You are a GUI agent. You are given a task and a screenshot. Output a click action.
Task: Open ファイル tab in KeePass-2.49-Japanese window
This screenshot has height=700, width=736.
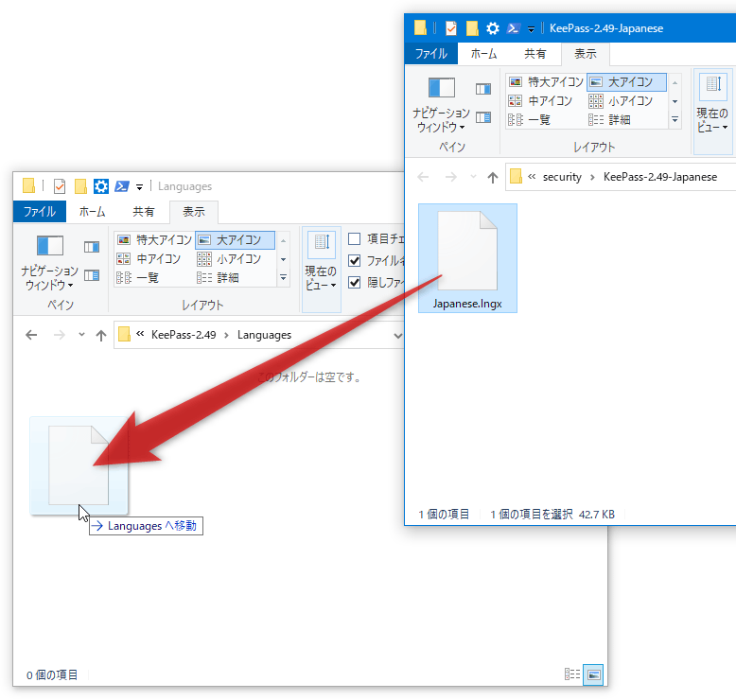click(430, 54)
